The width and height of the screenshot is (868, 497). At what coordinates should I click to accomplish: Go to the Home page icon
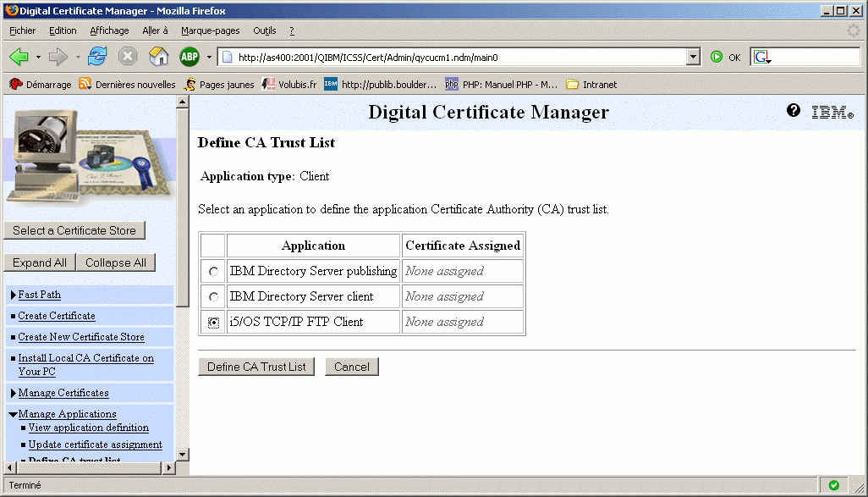click(x=159, y=57)
